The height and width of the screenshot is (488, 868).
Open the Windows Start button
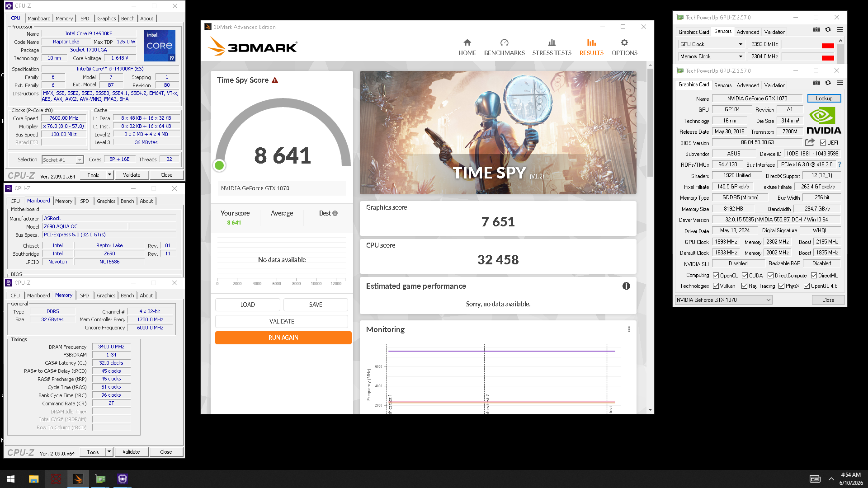(x=11, y=479)
